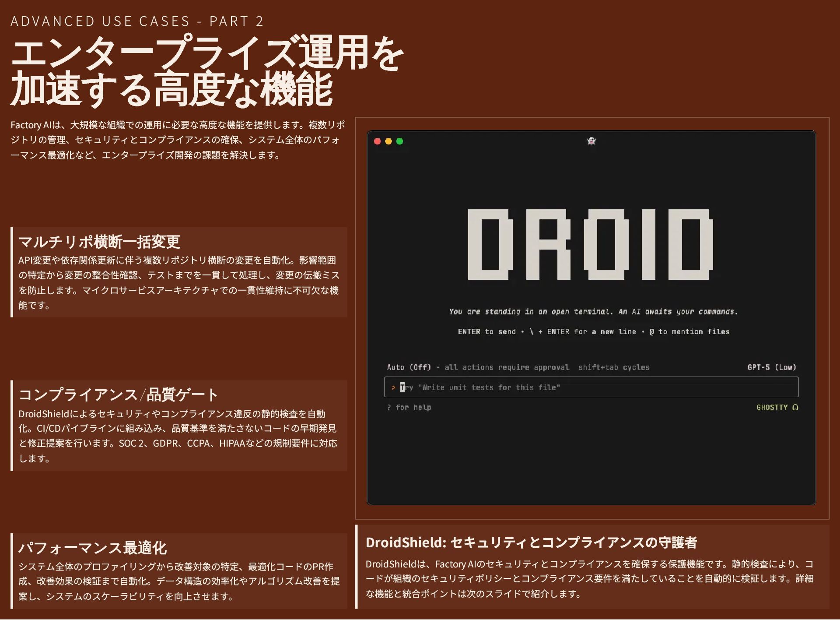Click the yellow minimize dot of terminal

[x=388, y=141]
